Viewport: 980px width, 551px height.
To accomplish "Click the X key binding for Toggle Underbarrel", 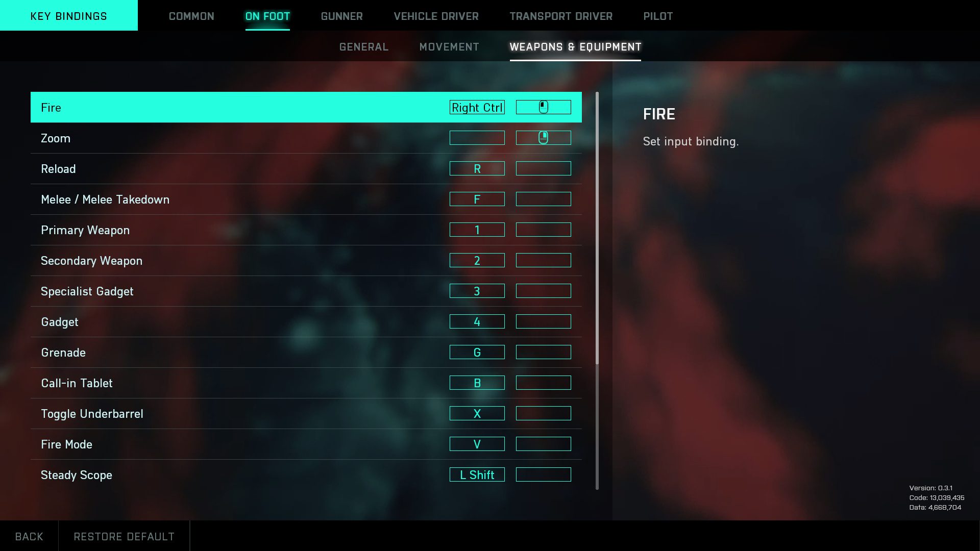I will [477, 413].
